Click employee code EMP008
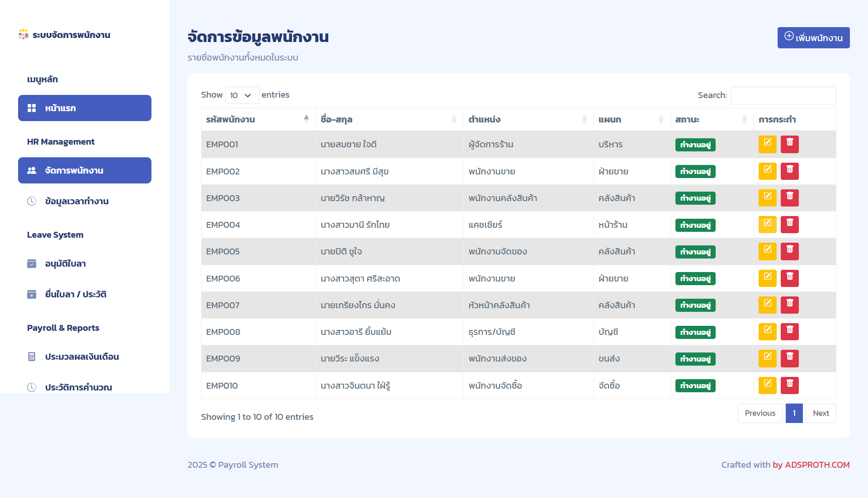The height and width of the screenshot is (498, 868). pos(223,332)
